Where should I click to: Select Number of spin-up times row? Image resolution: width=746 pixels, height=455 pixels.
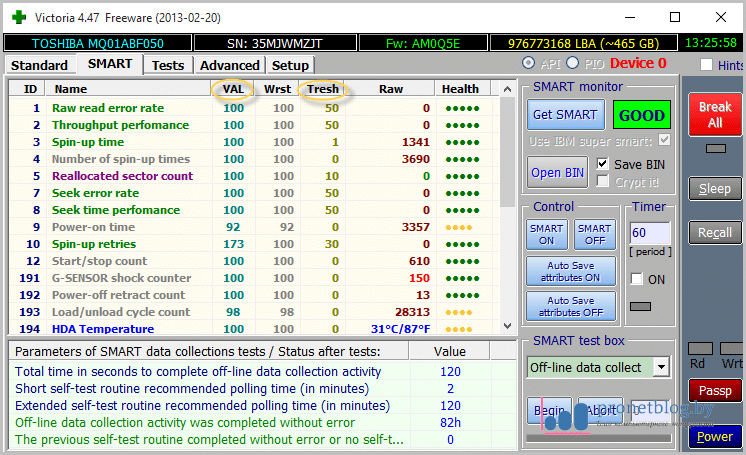(x=254, y=159)
